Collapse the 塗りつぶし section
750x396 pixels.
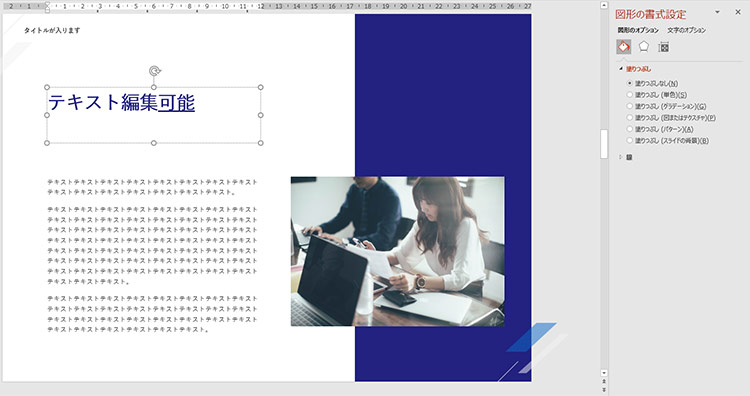pyautogui.click(x=621, y=69)
